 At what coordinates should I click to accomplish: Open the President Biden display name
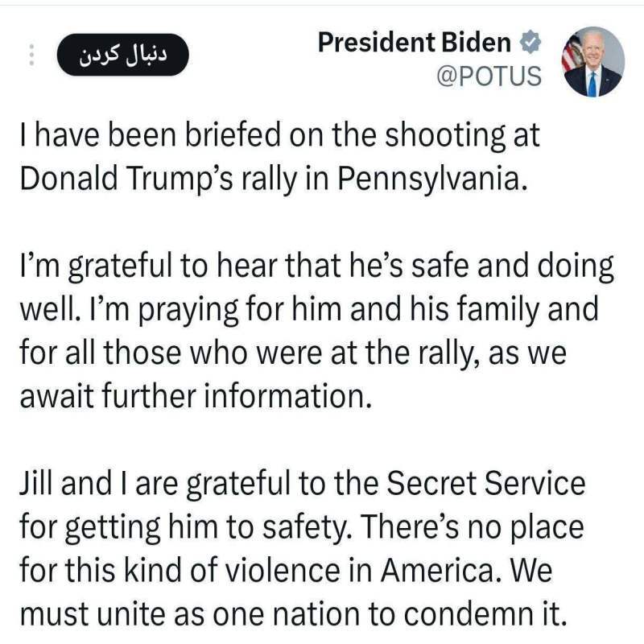click(x=414, y=42)
